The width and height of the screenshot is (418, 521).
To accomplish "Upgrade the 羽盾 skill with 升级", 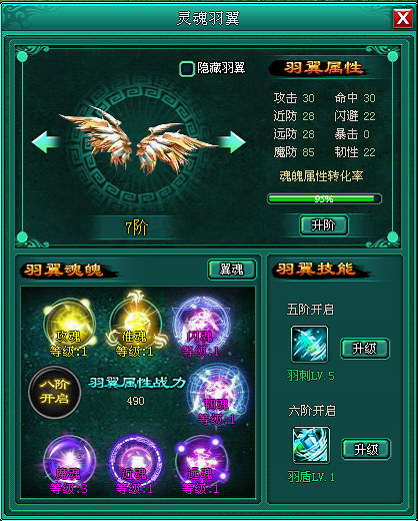I will (x=366, y=449).
